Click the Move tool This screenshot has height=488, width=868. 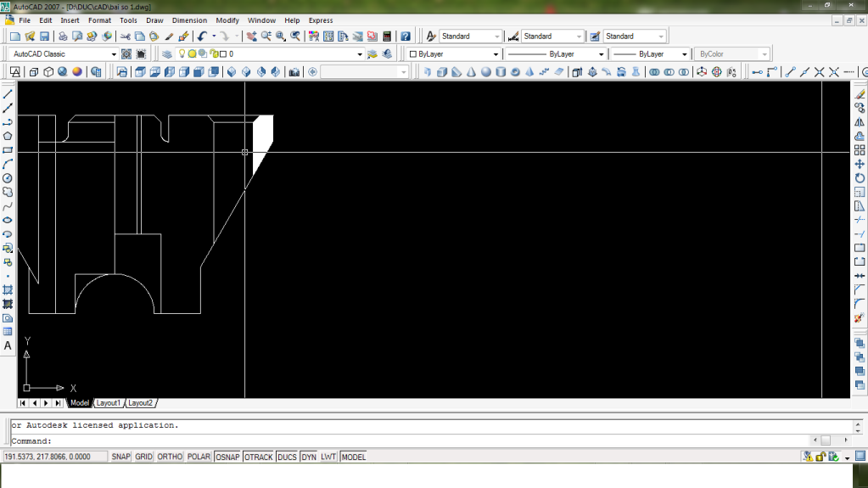[860, 164]
